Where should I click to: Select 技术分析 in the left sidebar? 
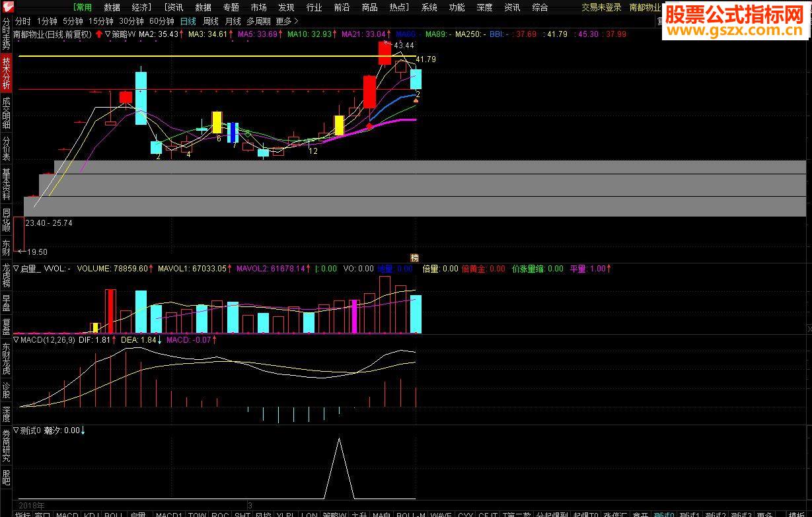pos(6,73)
